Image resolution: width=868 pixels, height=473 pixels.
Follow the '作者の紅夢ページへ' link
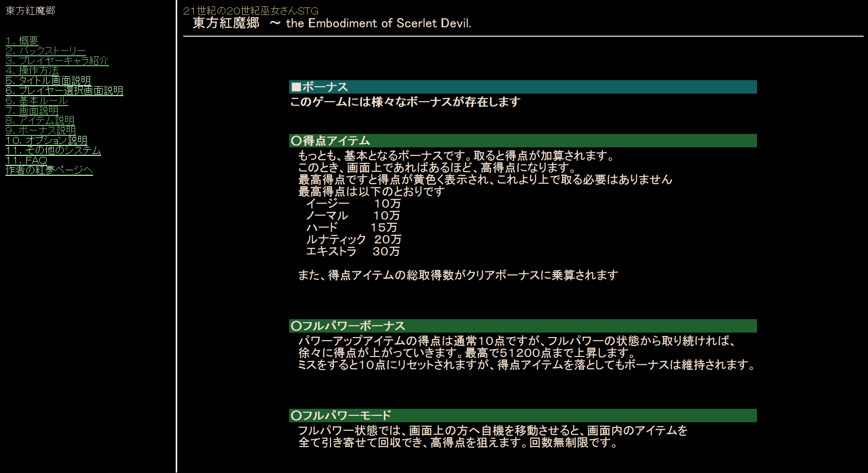click(x=49, y=170)
